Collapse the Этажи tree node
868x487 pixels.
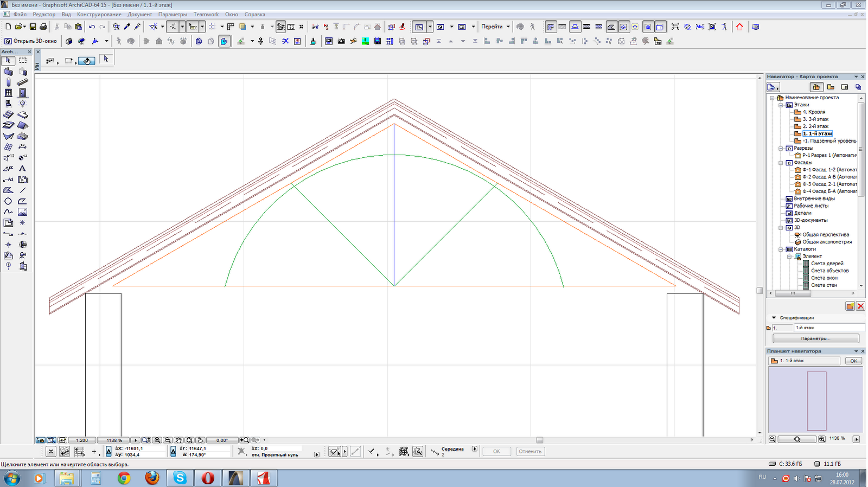tap(781, 105)
